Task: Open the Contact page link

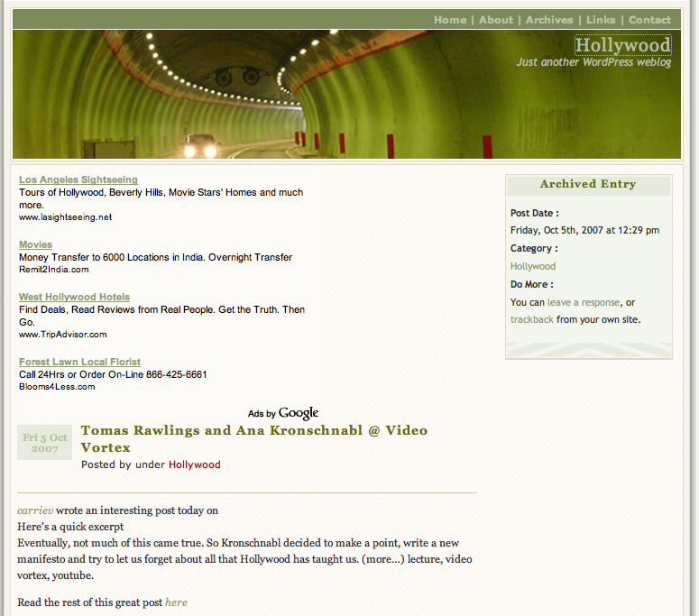Action: click(649, 20)
